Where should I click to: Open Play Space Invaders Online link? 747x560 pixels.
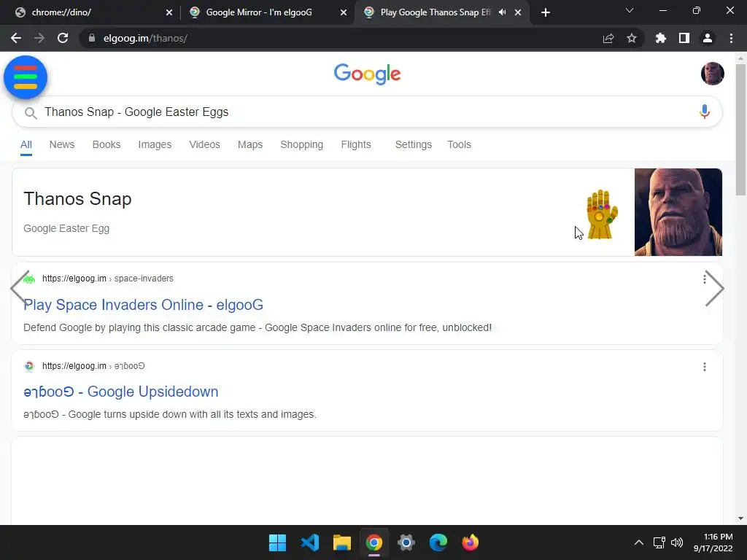click(x=144, y=305)
